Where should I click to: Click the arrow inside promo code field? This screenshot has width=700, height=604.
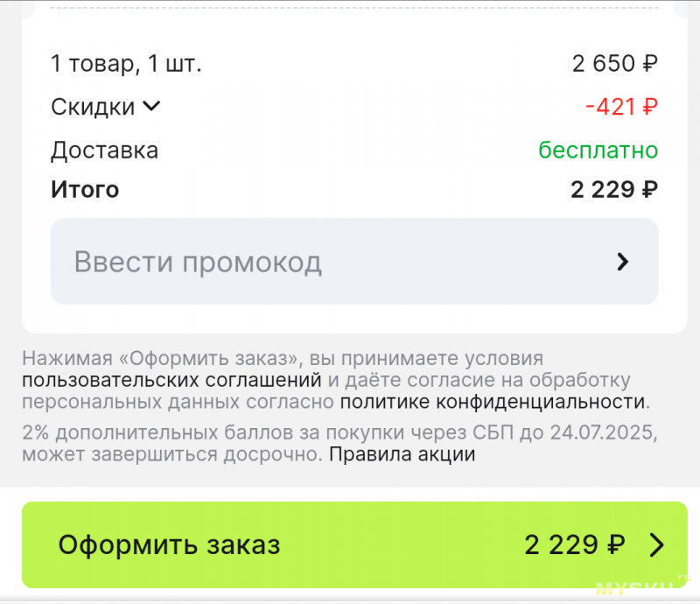623,262
